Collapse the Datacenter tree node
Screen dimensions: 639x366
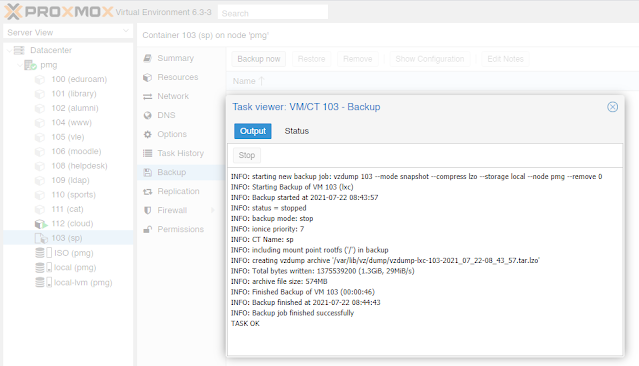pos(9,51)
